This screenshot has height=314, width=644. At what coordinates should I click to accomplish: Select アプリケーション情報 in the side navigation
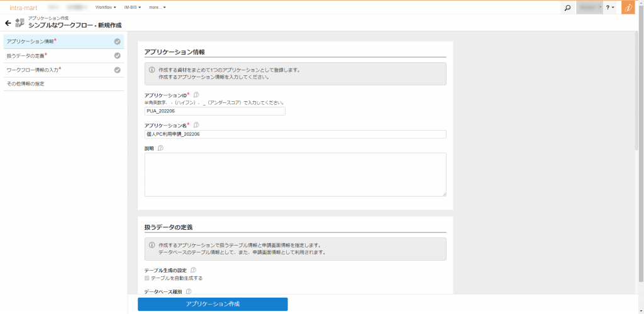tap(64, 41)
